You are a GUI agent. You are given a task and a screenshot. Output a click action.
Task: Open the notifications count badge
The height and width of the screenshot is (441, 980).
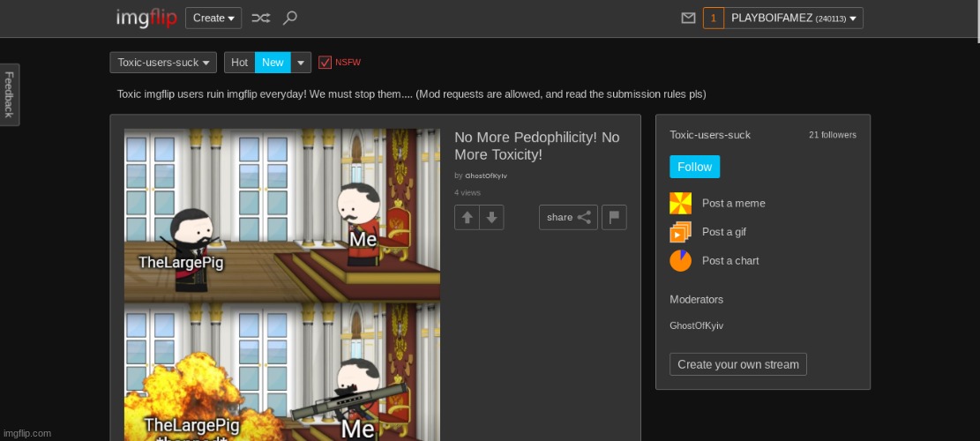click(713, 18)
